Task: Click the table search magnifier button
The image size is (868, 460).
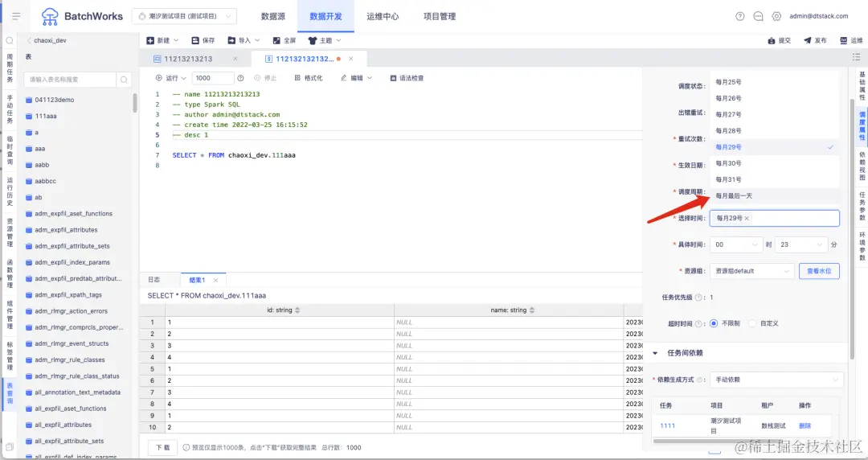Action: [124, 80]
